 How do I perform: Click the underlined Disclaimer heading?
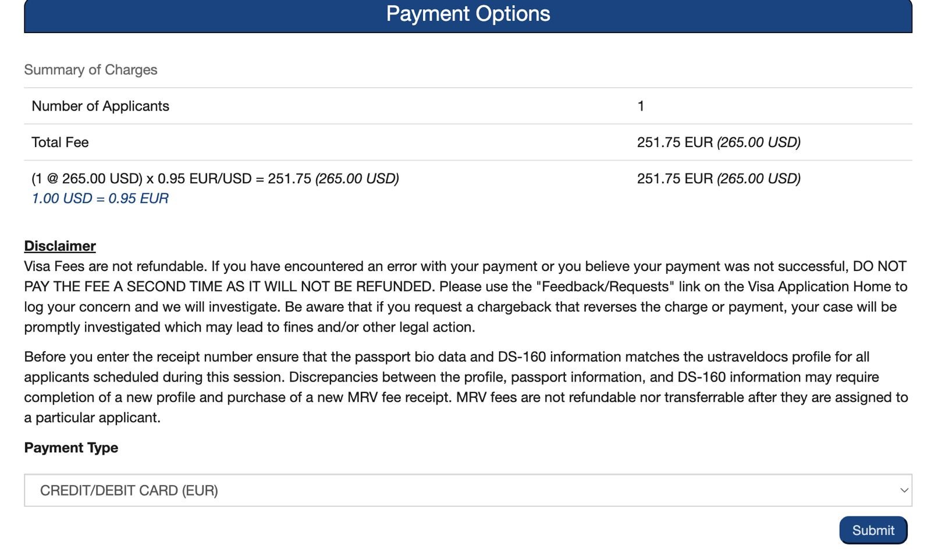(x=60, y=246)
